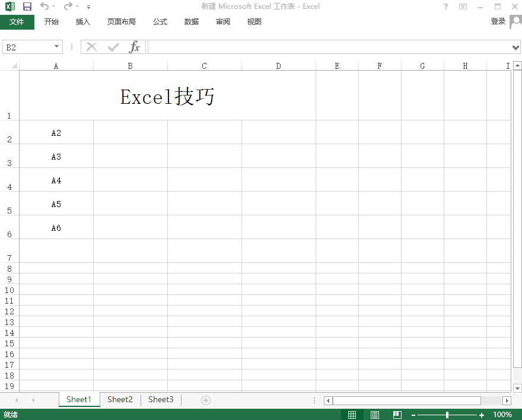Select row 1 header
The height and width of the screenshot is (420, 522).
9,95
